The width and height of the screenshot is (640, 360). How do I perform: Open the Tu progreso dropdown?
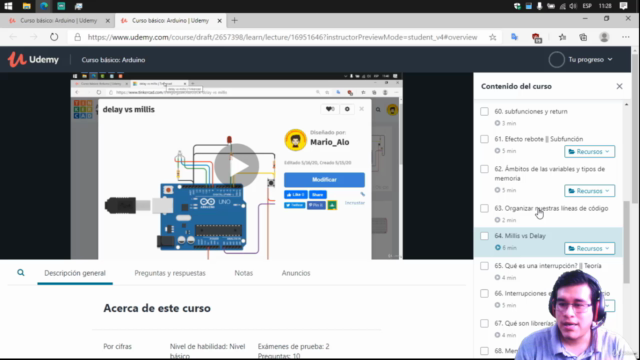point(590,60)
